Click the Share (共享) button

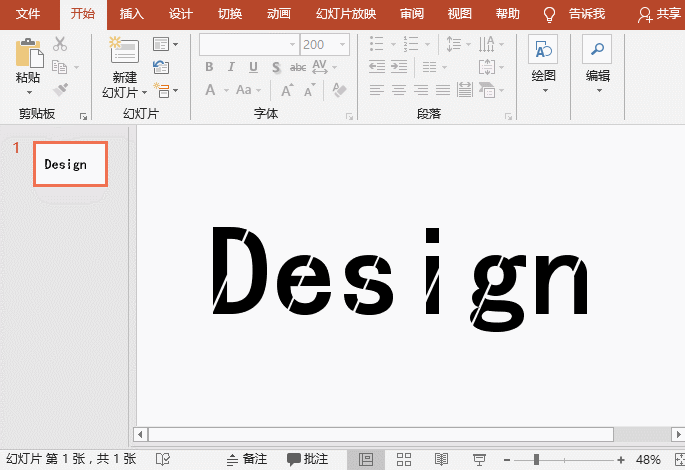[659, 15]
